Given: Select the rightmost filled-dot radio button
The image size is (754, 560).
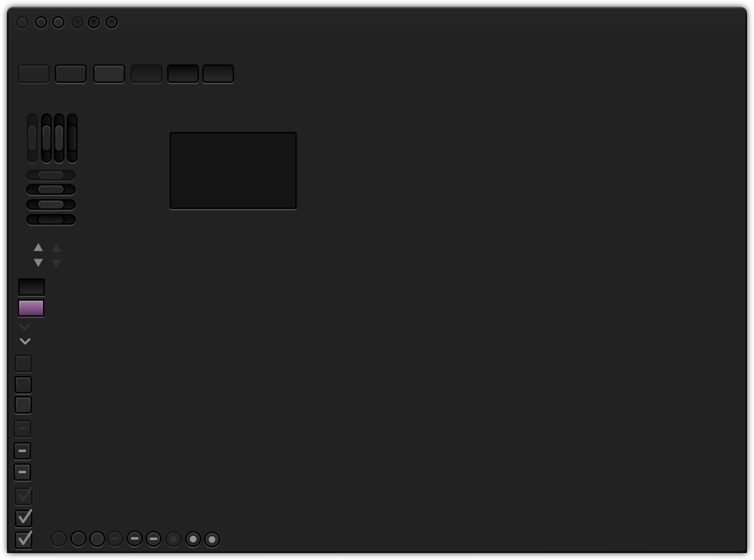Looking at the screenshot, I should click(x=212, y=539).
